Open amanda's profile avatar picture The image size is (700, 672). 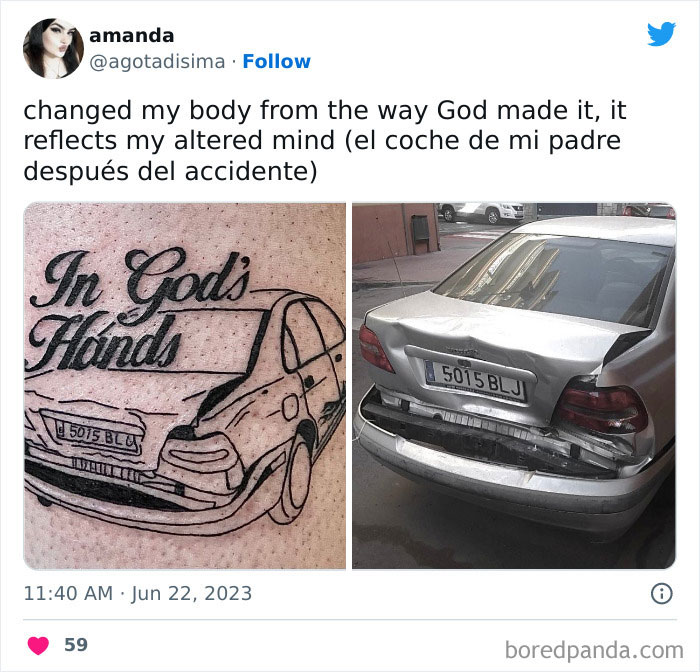(53, 48)
